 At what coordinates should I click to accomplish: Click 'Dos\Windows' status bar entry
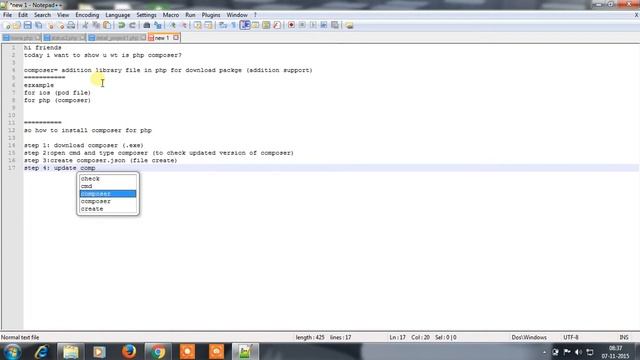pyautogui.click(x=529, y=338)
